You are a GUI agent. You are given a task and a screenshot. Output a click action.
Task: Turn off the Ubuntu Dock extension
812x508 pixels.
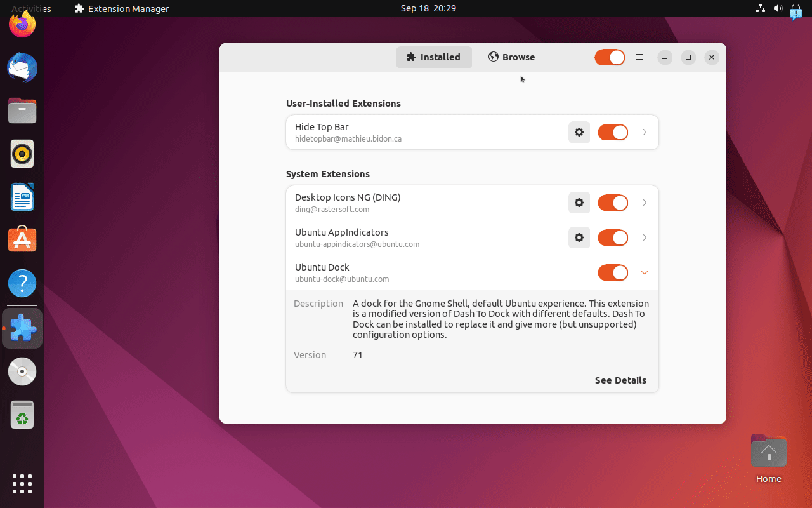click(612, 272)
